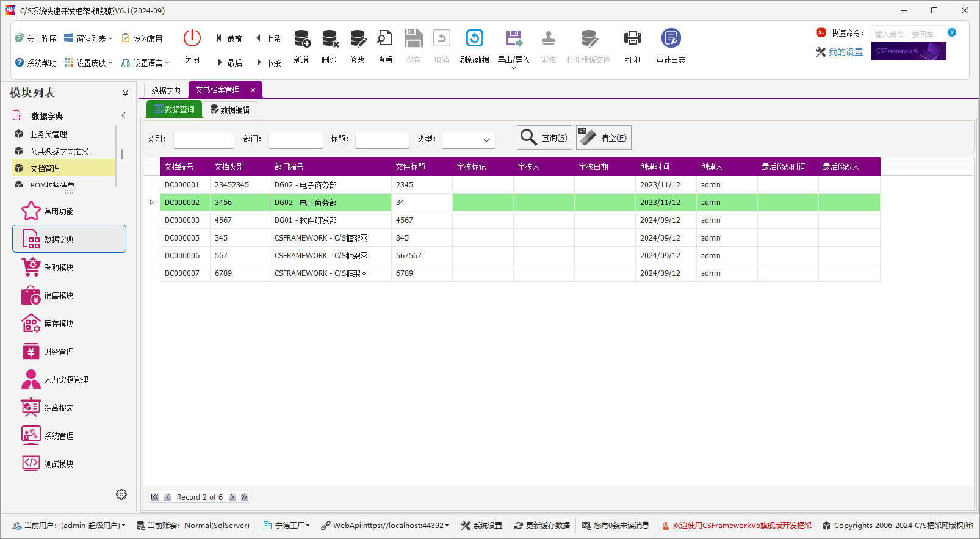Viewport: 980px width, 539px height.
Task: Open 关于程序 about dialog
Action: [35, 38]
